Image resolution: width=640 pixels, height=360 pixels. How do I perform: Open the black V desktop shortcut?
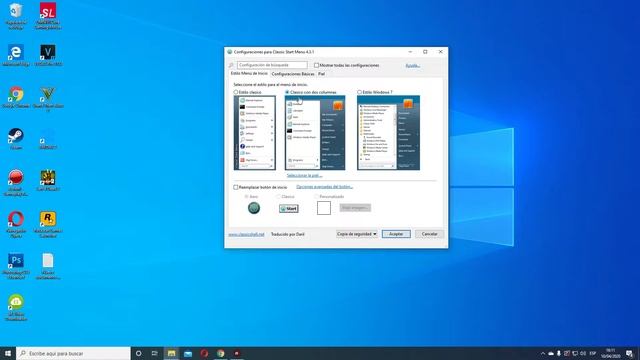click(48, 56)
